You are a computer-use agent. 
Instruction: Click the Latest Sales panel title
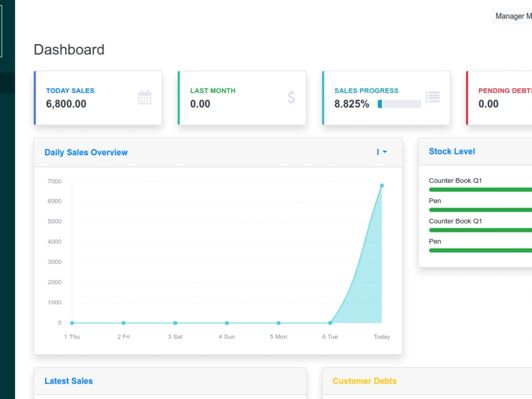(69, 381)
